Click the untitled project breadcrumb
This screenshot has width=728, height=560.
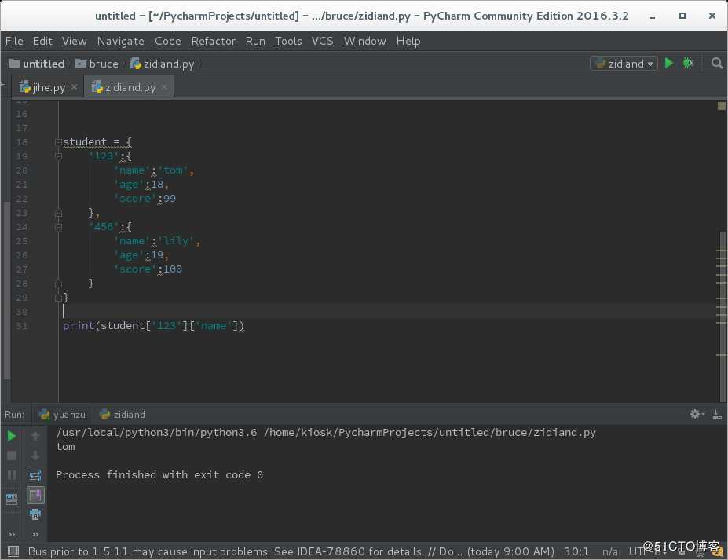(x=37, y=64)
